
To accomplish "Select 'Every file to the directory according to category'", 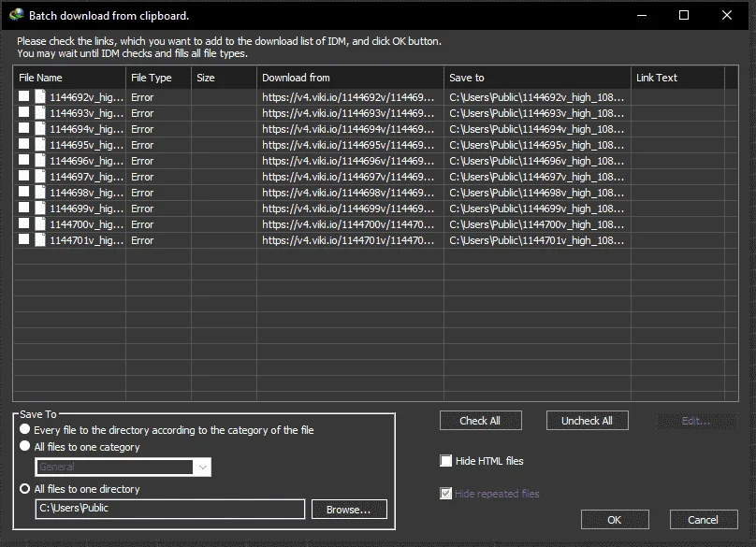I will click(24, 429).
